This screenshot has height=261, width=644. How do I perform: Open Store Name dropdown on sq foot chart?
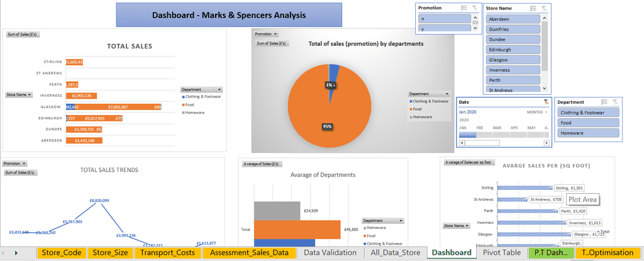[457, 226]
